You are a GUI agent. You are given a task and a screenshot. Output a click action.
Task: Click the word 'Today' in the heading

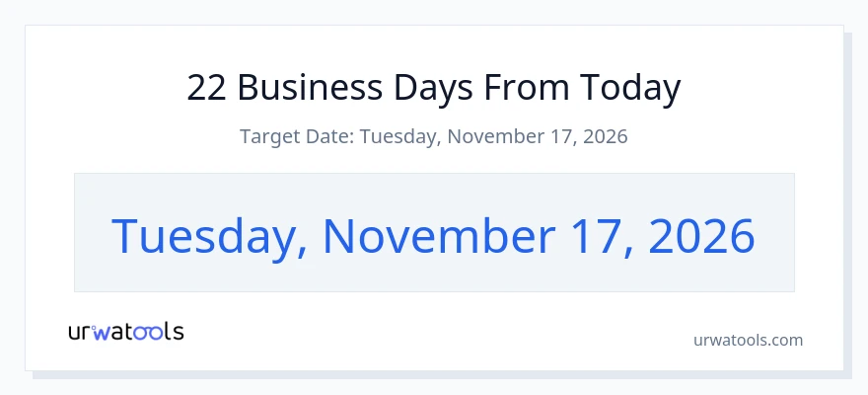[x=630, y=89]
